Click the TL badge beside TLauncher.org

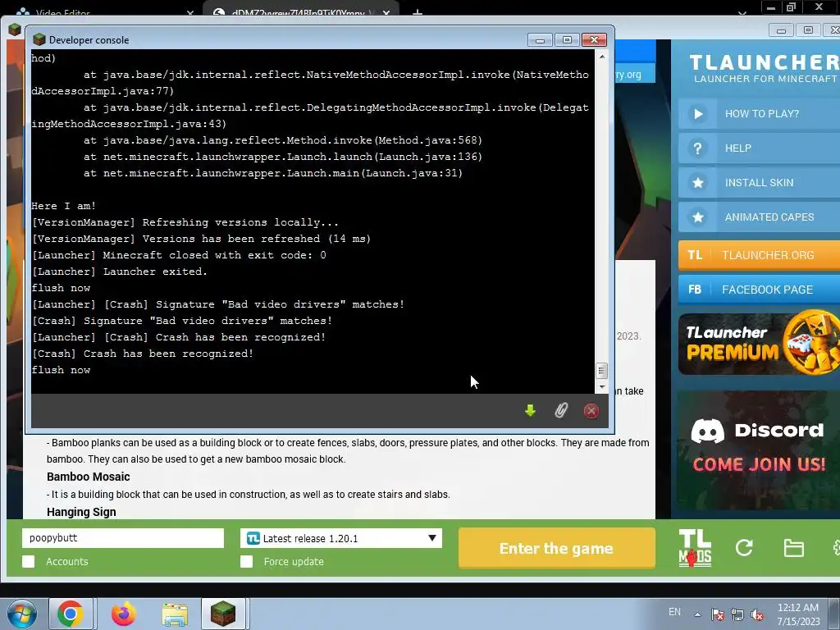pyautogui.click(x=695, y=255)
